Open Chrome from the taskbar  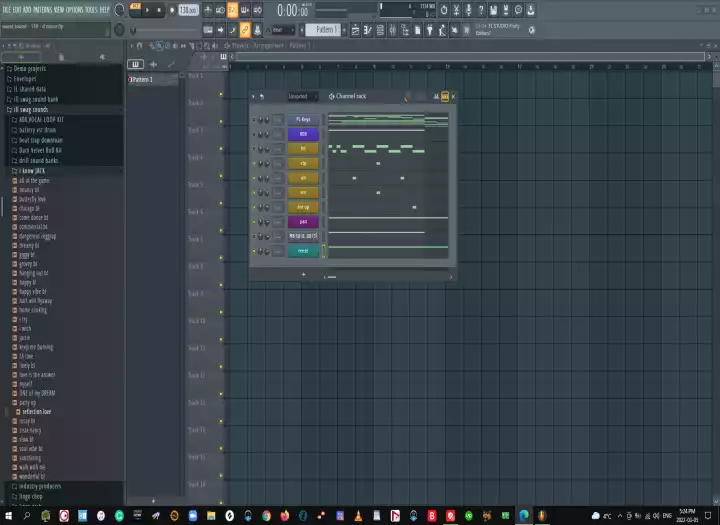tap(266, 516)
